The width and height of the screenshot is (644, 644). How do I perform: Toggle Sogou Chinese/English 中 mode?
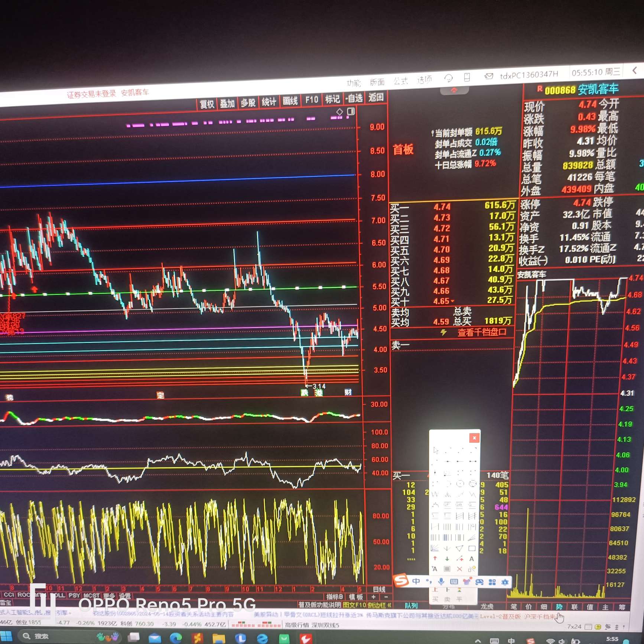[x=416, y=581]
